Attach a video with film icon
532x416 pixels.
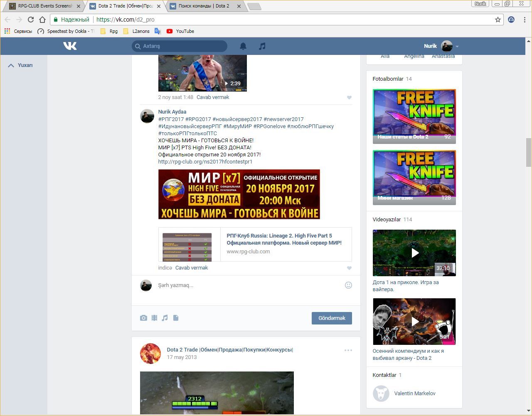tap(154, 318)
